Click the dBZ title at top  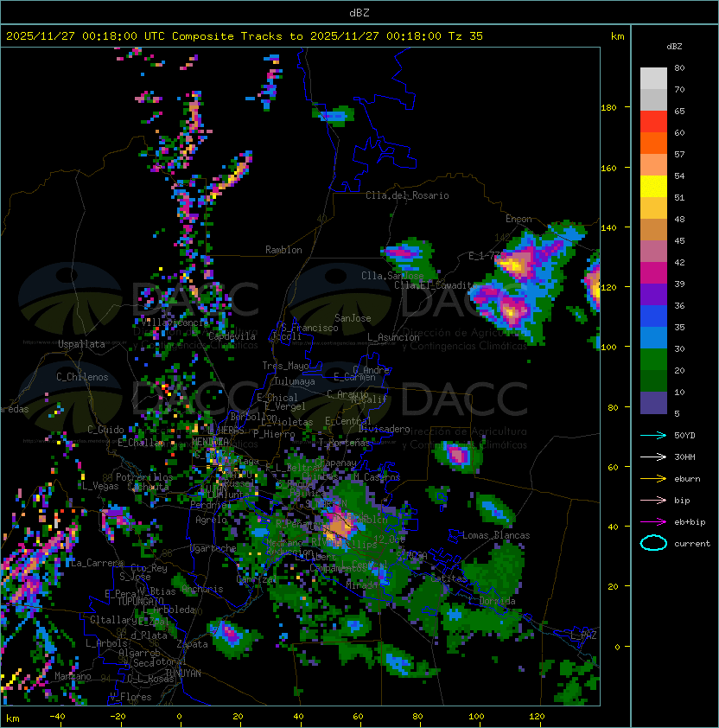point(359,13)
